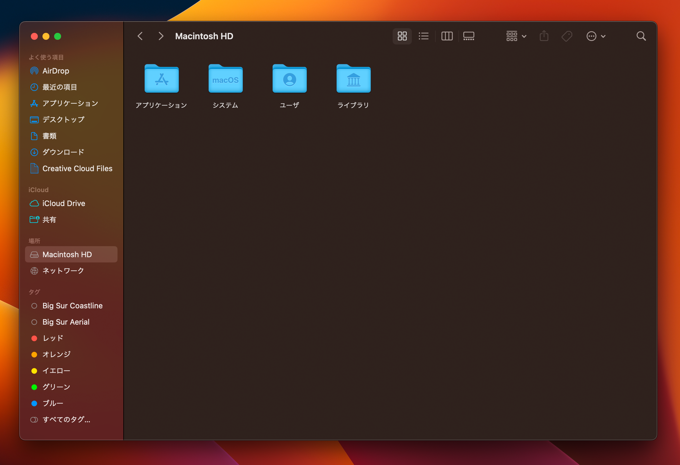Click the Macintosh HD window title
The width and height of the screenshot is (680, 465).
[x=204, y=36]
